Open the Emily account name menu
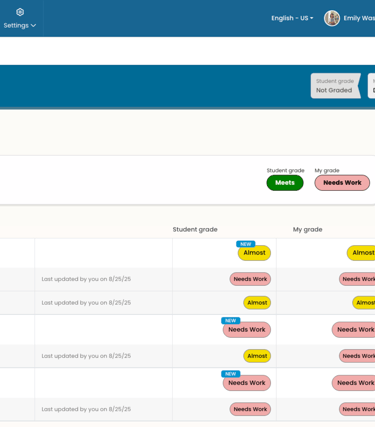Viewport: 375px width, 427px height. (x=359, y=18)
